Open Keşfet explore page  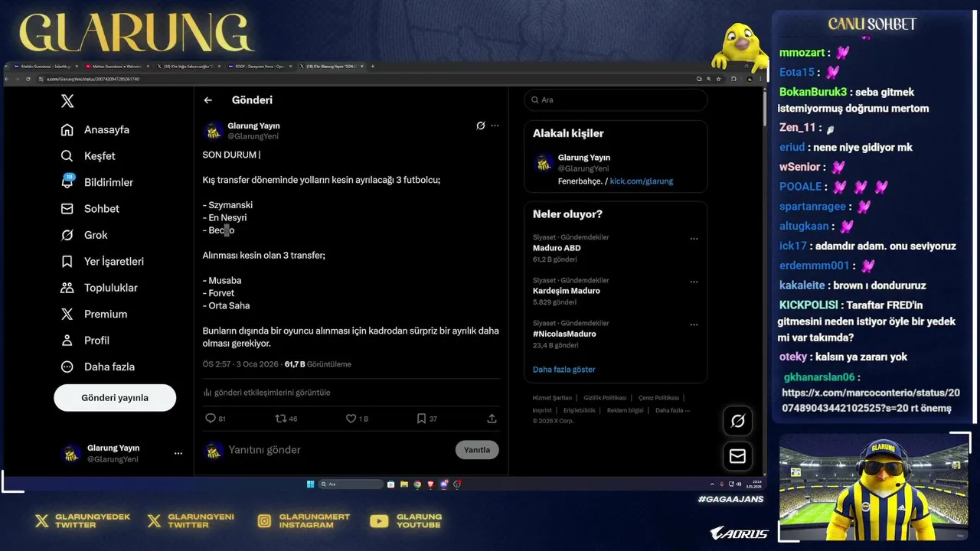point(88,156)
